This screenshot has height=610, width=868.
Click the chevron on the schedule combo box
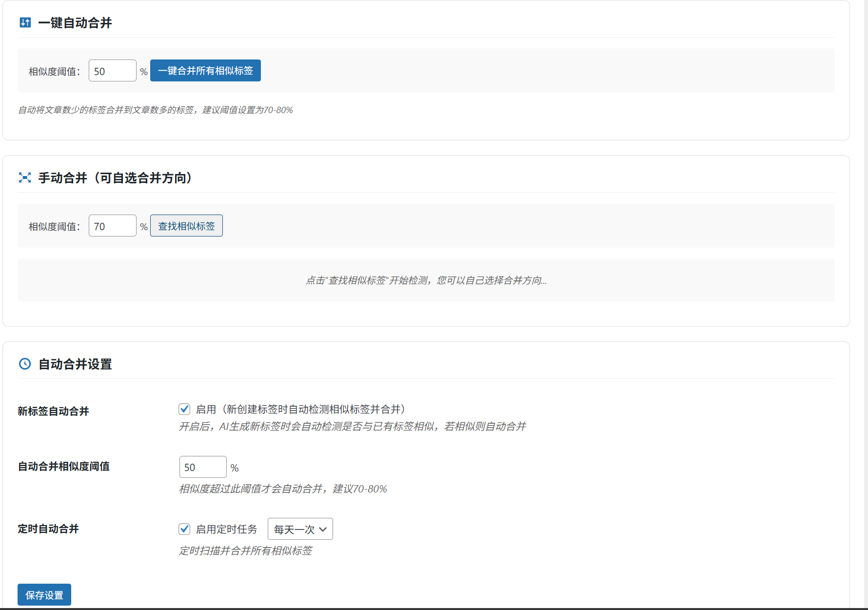pos(323,529)
